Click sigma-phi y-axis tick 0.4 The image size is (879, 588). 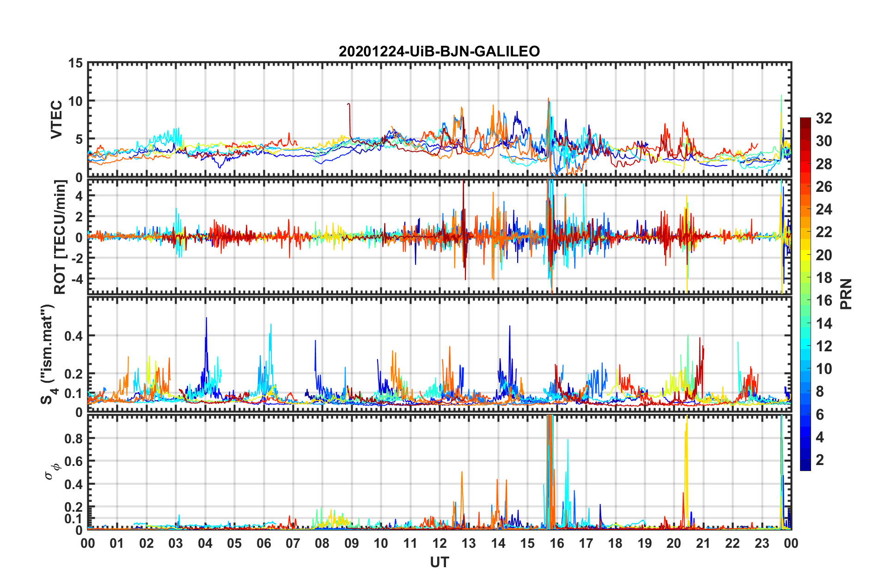click(x=74, y=484)
